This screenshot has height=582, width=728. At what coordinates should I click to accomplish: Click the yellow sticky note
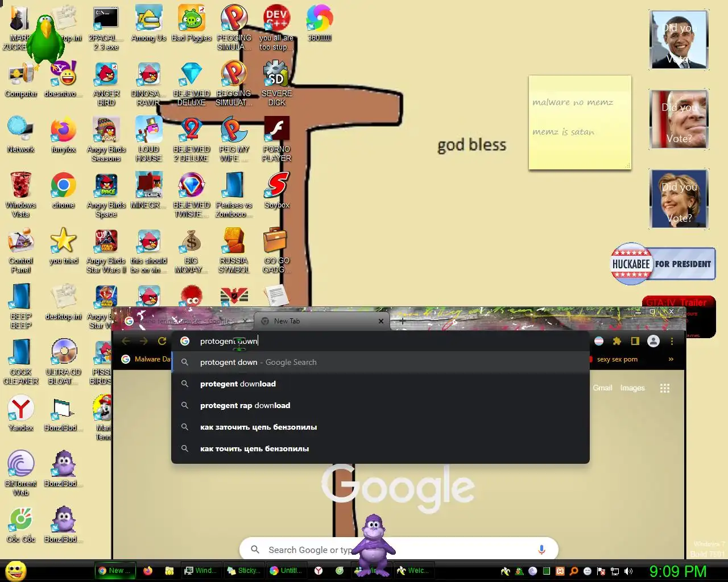(x=580, y=122)
